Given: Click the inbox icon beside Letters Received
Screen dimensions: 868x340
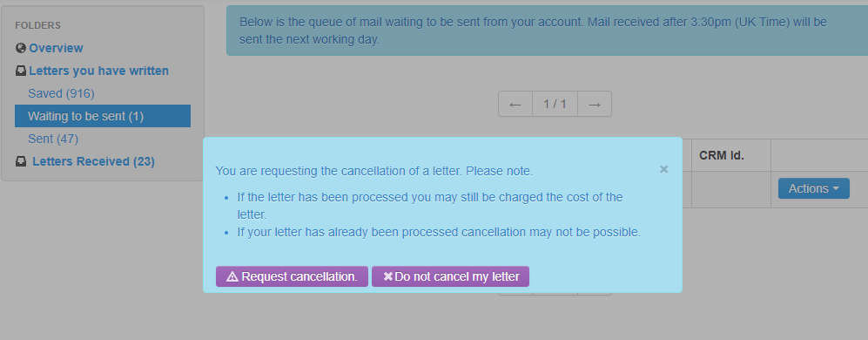Looking at the screenshot, I should (x=21, y=161).
